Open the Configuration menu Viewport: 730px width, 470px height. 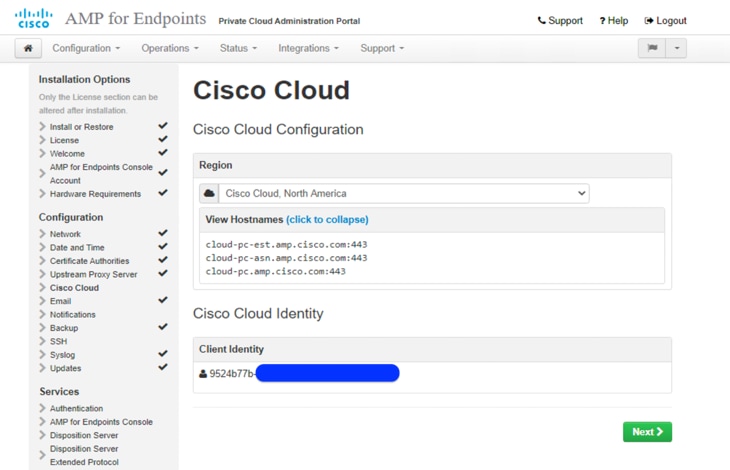(x=86, y=48)
